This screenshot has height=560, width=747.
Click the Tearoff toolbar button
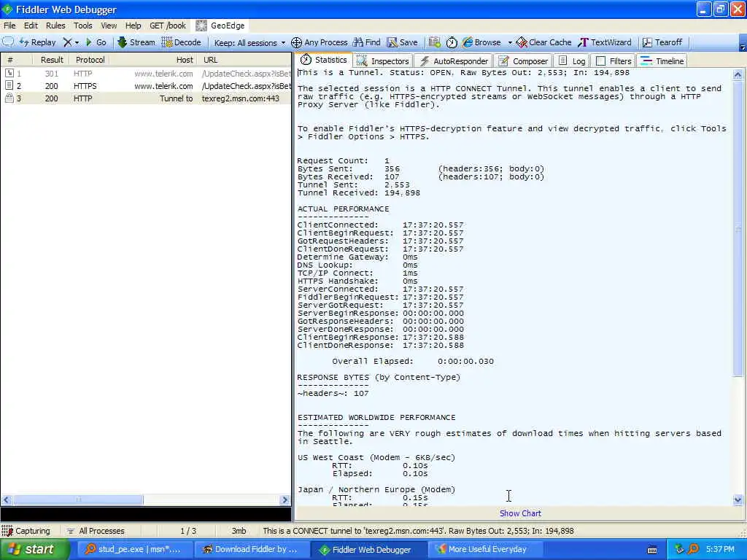point(662,42)
